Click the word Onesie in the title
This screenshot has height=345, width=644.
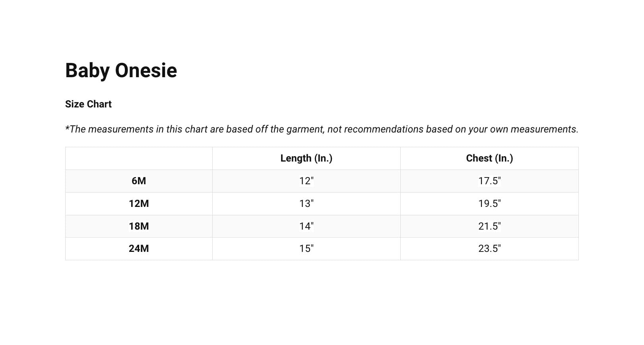tap(146, 71)
